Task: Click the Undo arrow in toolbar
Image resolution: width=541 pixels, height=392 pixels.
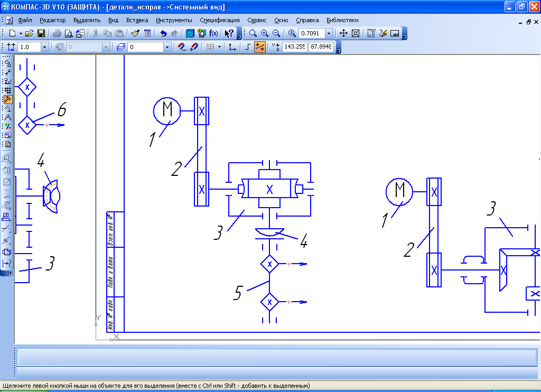Action: tap(163, 33)
